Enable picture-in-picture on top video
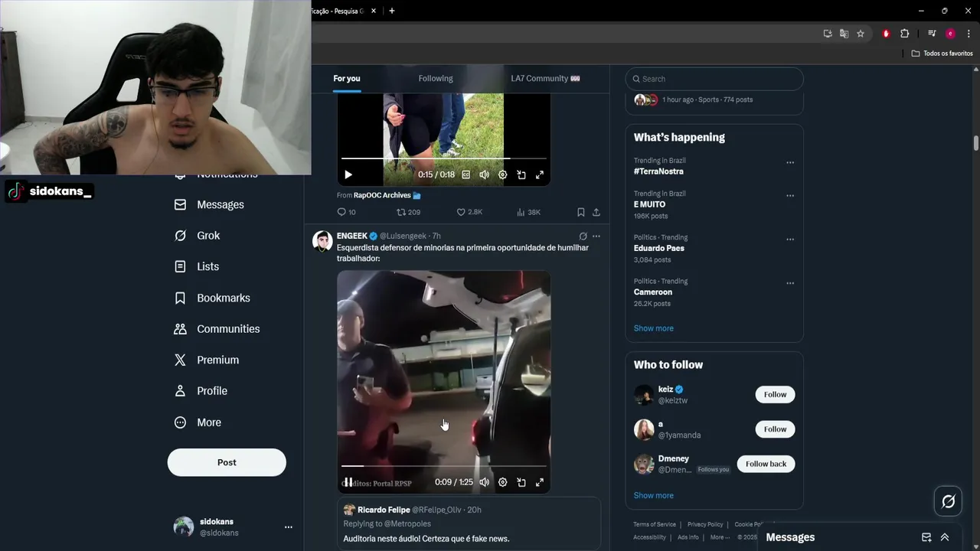The height and width of the screenshot is (551, 980). pos(521,174)
